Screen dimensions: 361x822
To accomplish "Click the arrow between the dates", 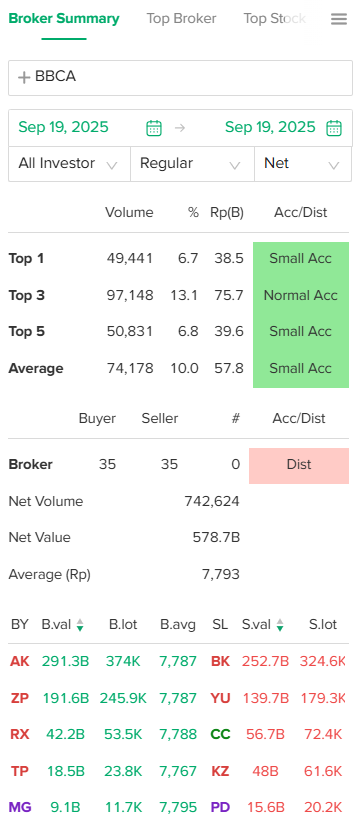I will pos(180,127).
